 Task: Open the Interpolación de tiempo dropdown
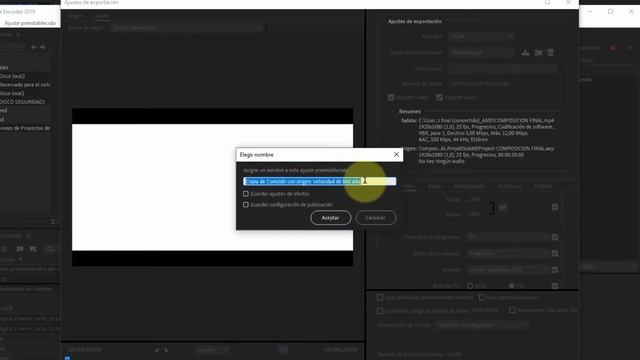pyautogui.click(x=482, y=325)
